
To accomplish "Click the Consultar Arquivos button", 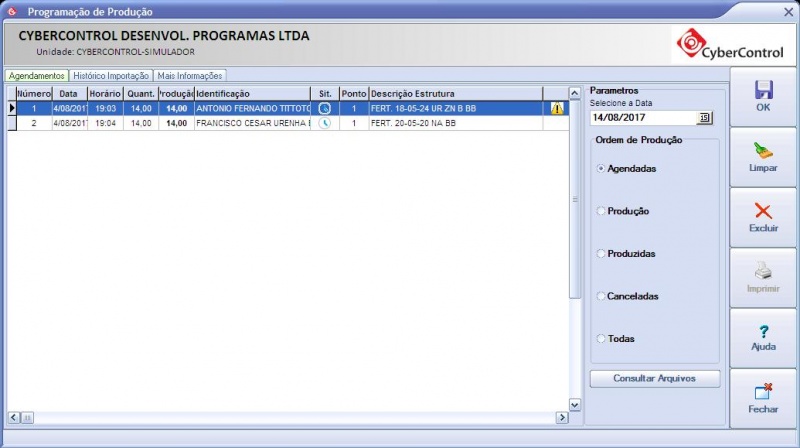I will (x=655, y=379).
